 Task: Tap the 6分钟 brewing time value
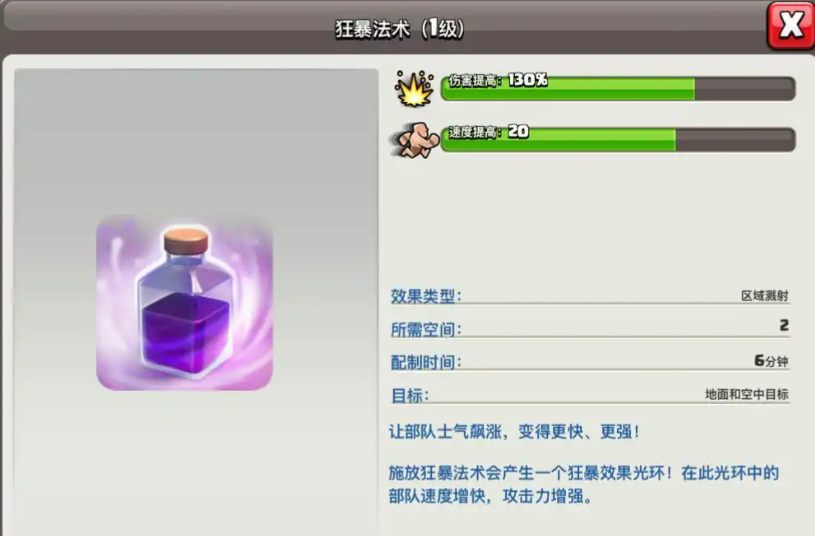(x=771, y=361)
